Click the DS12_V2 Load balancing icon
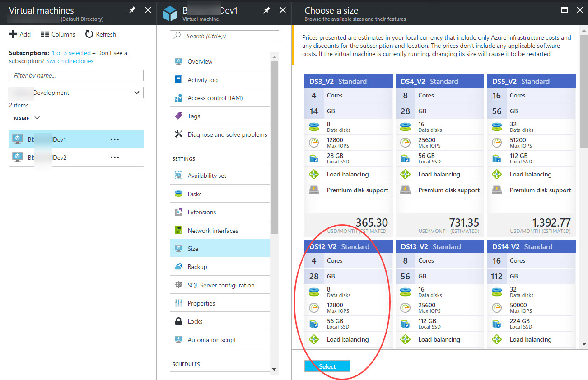 (314, 339)
